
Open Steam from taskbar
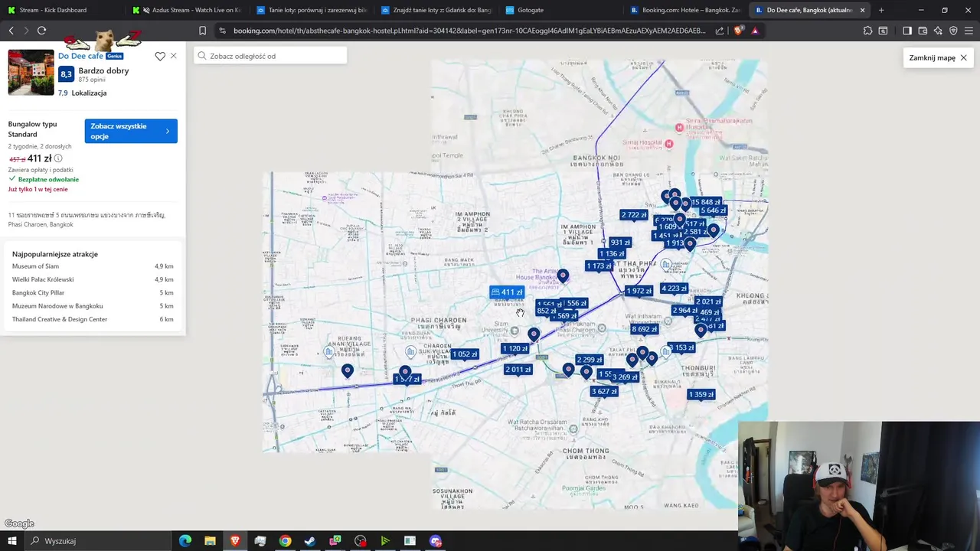coord(310,541)
